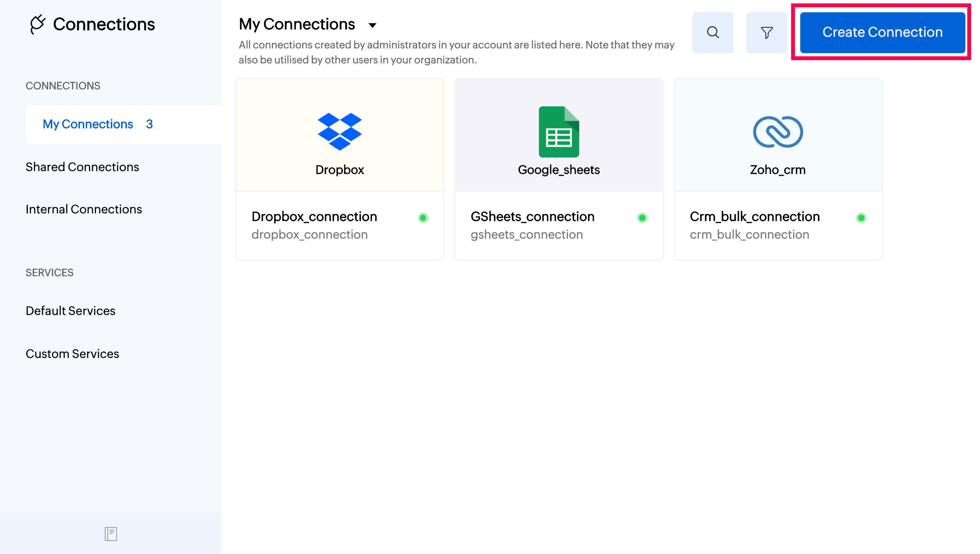Click Dropbox_connection green status dot
This screenshot has height=554, width=980.
point(423,218)
